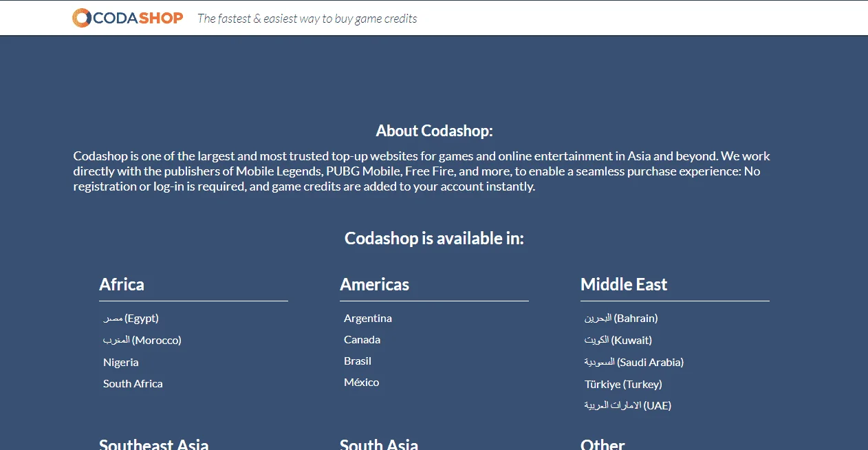Select Morocco from the Africa list

pyautogui.click(x=142, y=340)
